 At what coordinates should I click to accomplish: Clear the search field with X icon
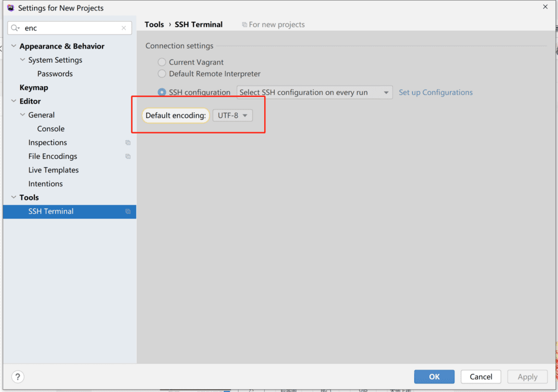[124, 28]
